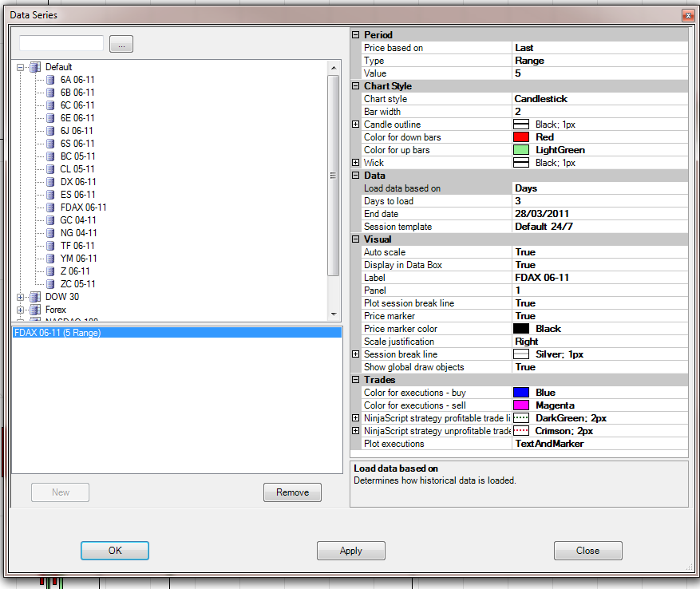
Task: Expand NinjaScript strategy profitable trade line
Action: tap(355, 418)
